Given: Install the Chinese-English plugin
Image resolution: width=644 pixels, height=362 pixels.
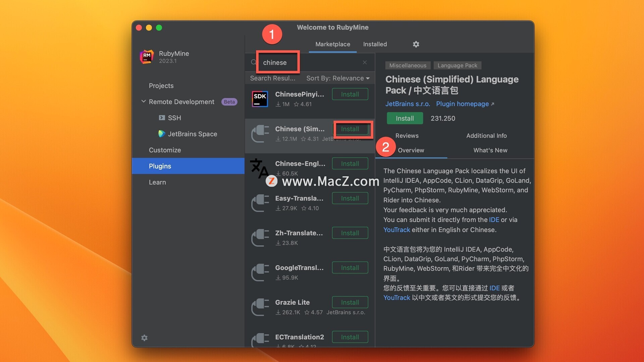Looking at the screenshot, I should pos(350,164).
